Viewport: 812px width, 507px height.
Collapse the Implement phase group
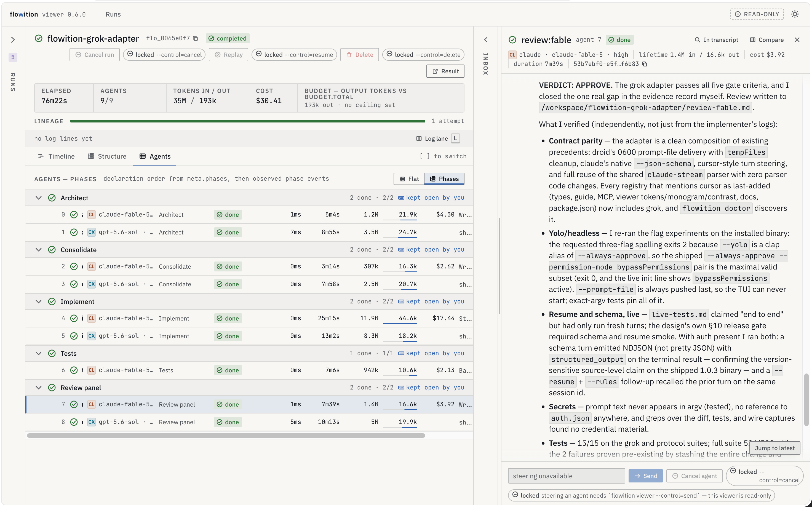[39, 301]
